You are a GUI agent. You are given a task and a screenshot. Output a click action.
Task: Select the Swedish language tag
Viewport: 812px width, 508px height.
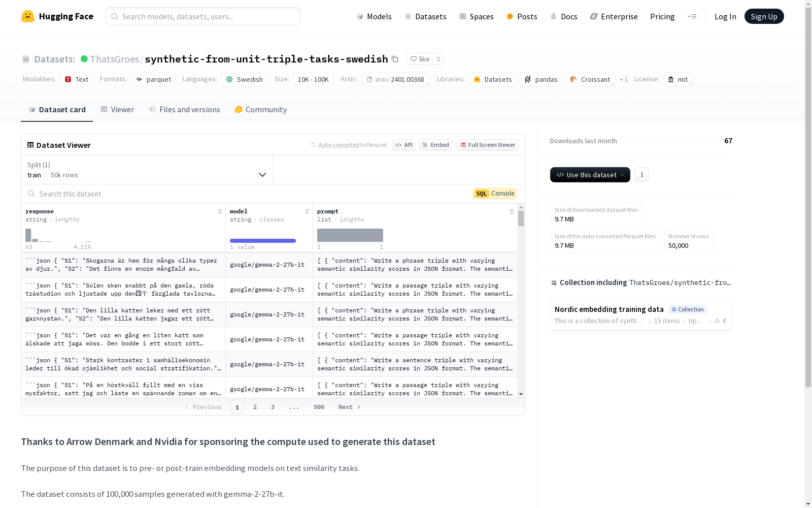click(245, 79)
